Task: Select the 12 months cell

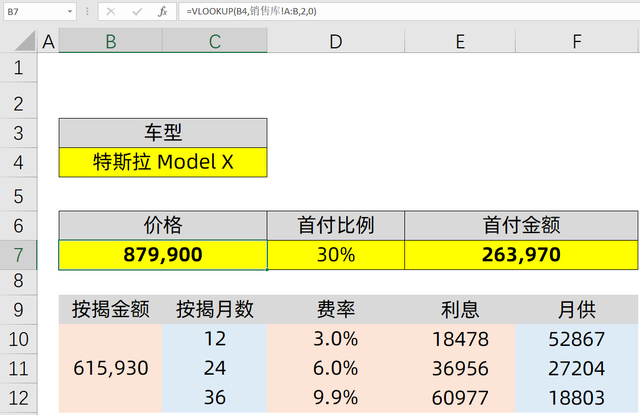Action: point(215,339)
